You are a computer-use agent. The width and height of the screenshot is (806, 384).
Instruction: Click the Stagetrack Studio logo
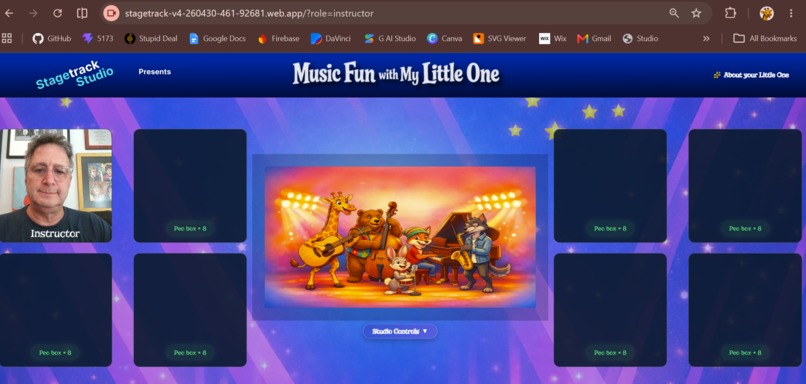[75, 75]
